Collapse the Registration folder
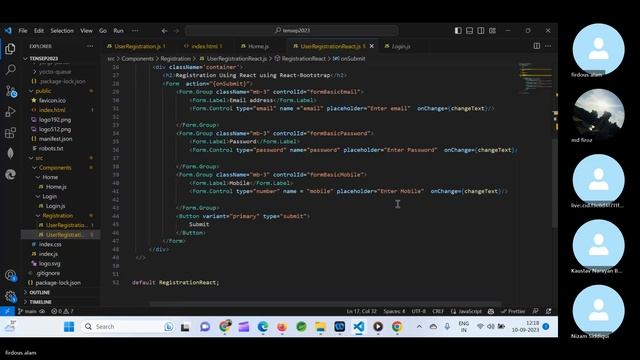The height and width of the screenshot is (360, 640). (x=61, y=216)
